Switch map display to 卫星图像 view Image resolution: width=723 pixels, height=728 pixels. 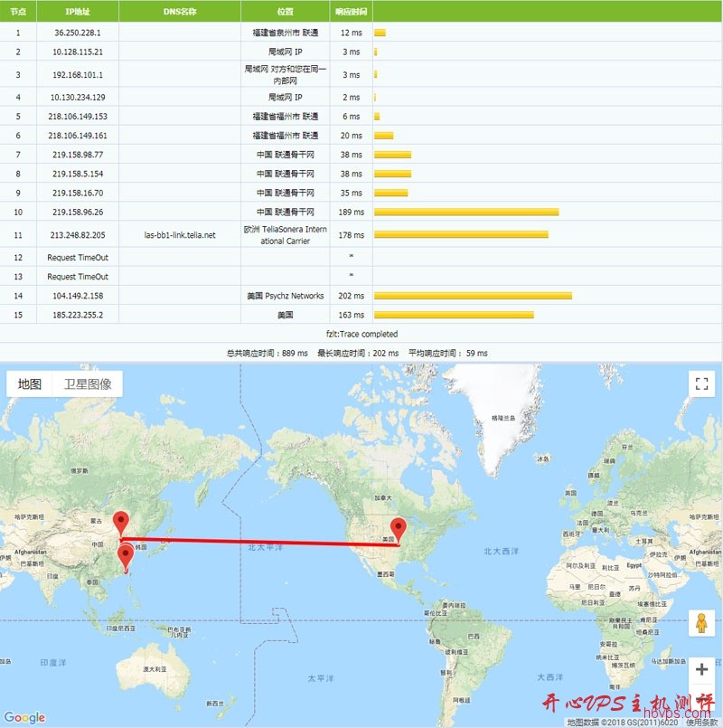pyautogui.click(x=90, y=382)
